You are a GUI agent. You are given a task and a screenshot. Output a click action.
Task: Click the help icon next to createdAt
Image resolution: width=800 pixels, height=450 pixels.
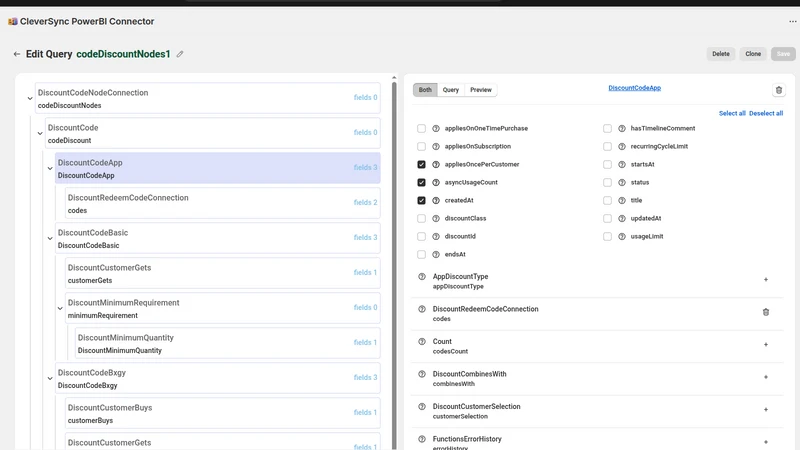436,201
